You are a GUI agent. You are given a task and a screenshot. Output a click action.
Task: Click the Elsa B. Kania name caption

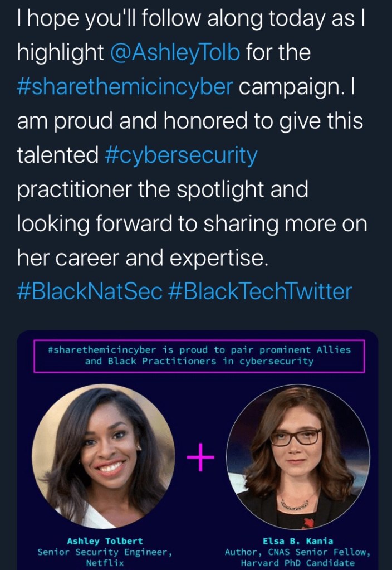point(298,541)
